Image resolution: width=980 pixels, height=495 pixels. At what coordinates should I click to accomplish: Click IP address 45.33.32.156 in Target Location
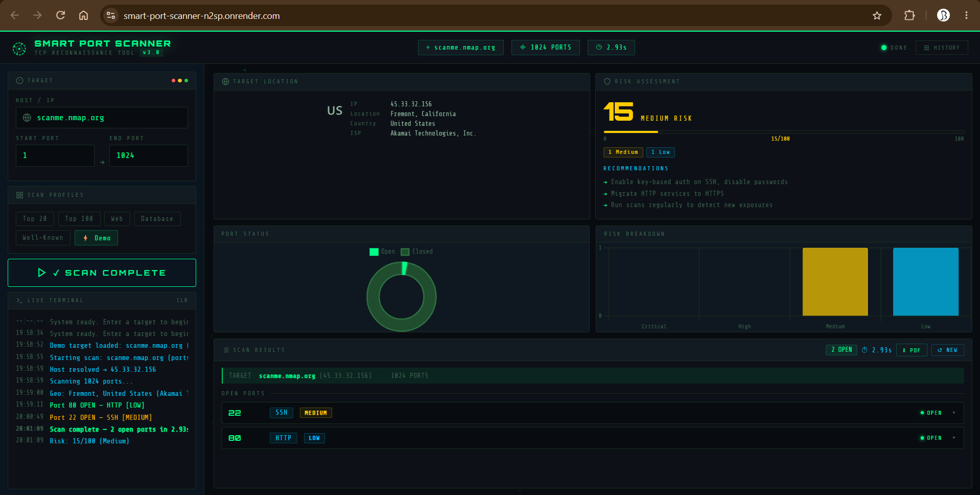point(411,104)
